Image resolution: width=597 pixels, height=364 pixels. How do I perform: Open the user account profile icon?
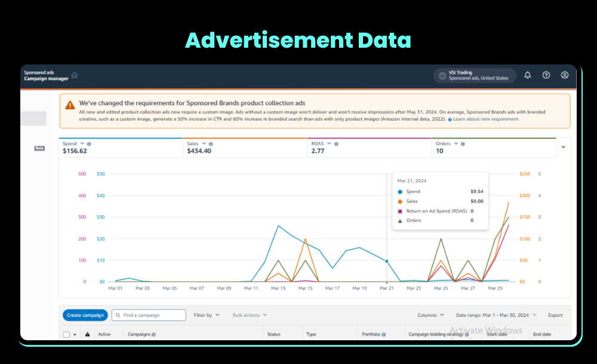click(x=564, y=75)
